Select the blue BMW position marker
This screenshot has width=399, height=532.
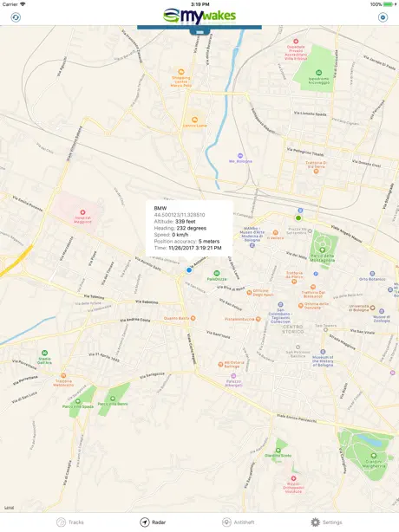pyautogui.click(x=189, y=270)
